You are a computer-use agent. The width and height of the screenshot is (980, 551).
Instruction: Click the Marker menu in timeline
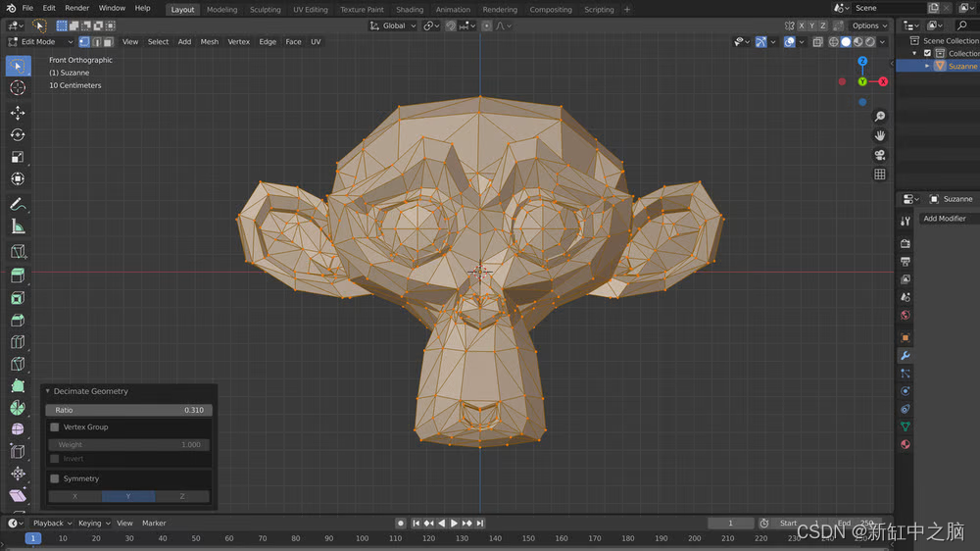(154, 523)
